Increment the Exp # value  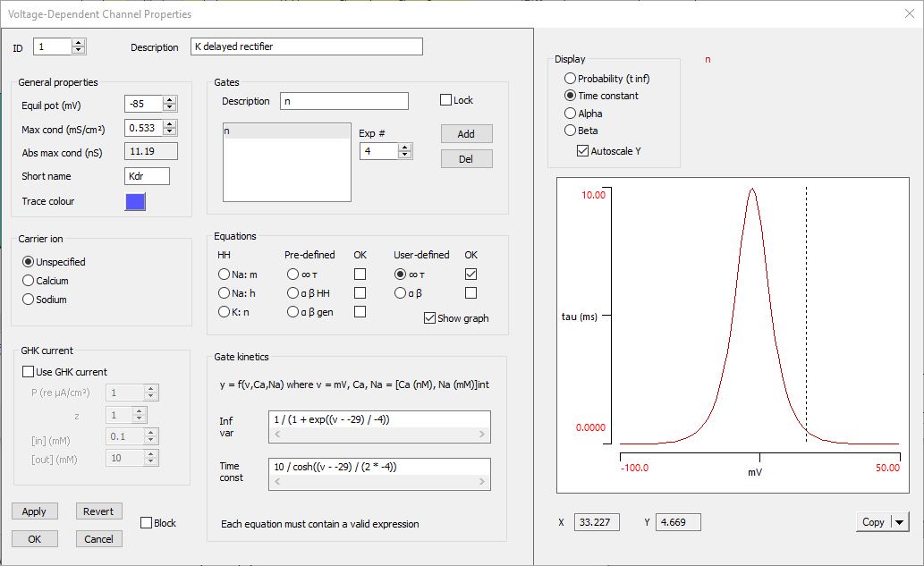(x=406, y=146)
